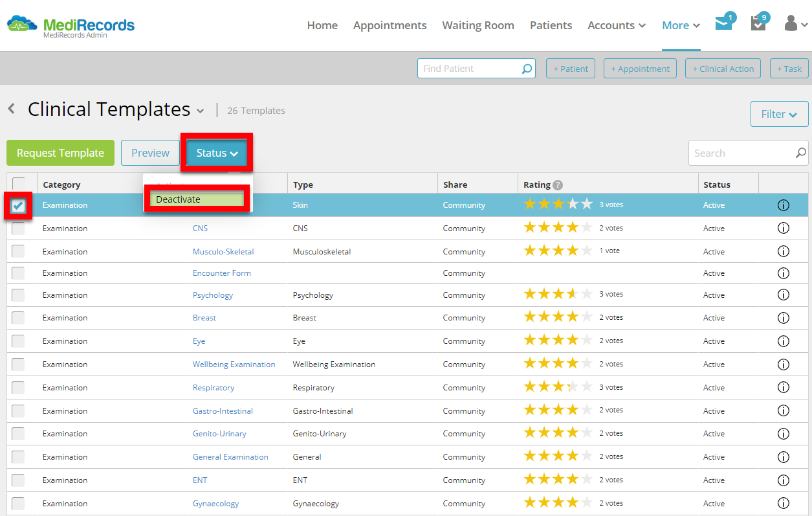Sort by the Share column header
This screenshot has height=516, width=812.
pos(455,185)
